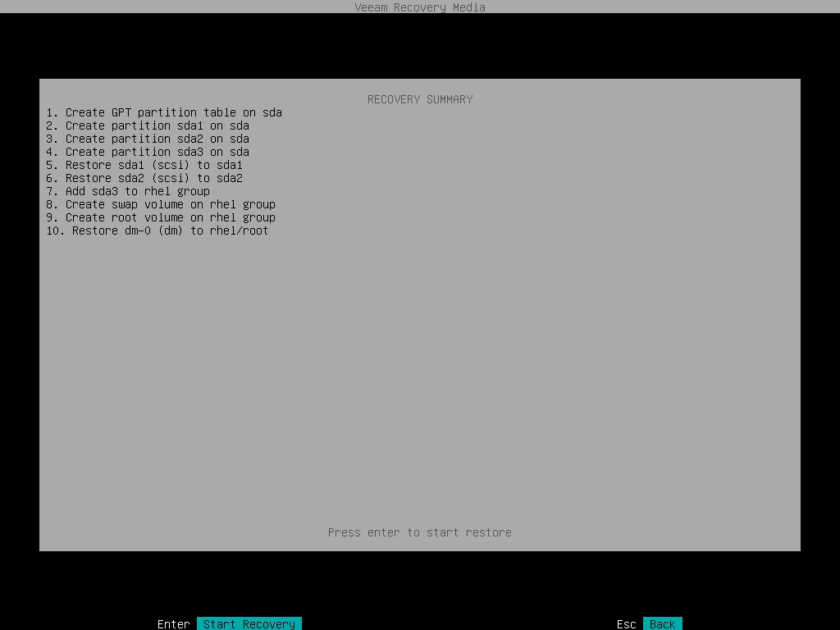This screenshot has width=840, height=630.
Task: Select step 1 Create GPT partition table
Action: click(x=164, y=112)
